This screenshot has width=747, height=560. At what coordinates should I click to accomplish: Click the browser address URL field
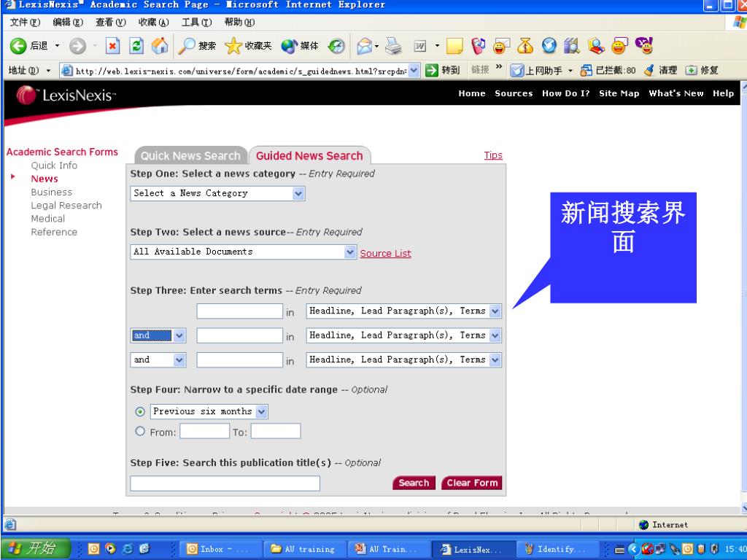click(x=241, y=71)
